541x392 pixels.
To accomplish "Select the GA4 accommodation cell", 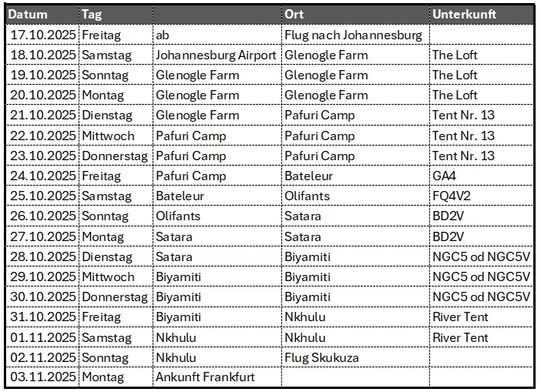I will (482, 176).
